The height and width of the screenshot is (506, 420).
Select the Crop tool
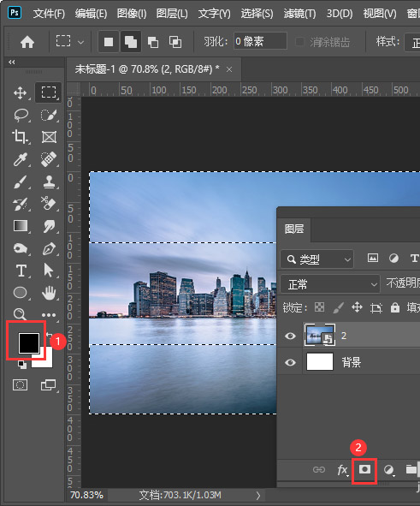pos(21,137)
